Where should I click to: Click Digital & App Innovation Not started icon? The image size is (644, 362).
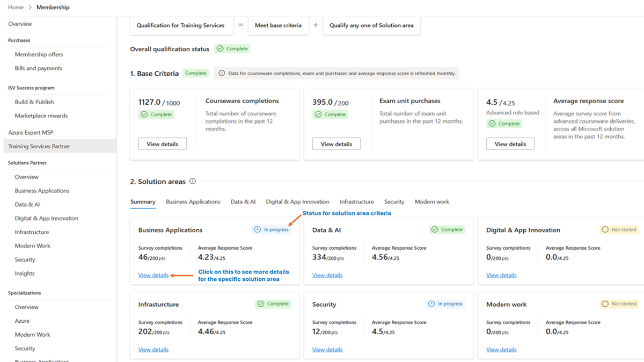pos(606,230)
